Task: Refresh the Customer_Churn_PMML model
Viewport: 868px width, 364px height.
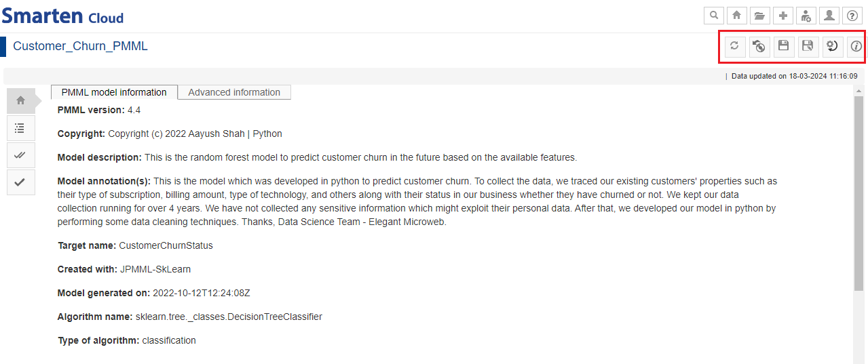Action: 734,46
